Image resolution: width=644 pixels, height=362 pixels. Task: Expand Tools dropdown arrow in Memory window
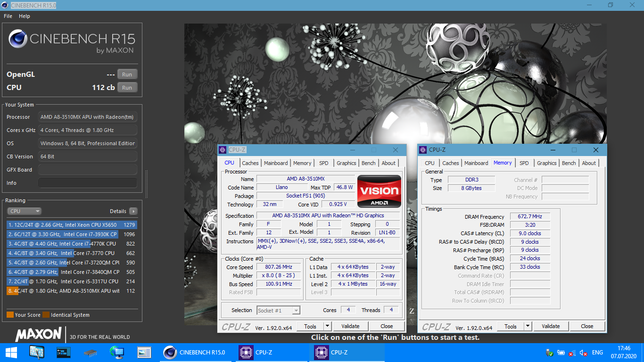coord(528,326)
